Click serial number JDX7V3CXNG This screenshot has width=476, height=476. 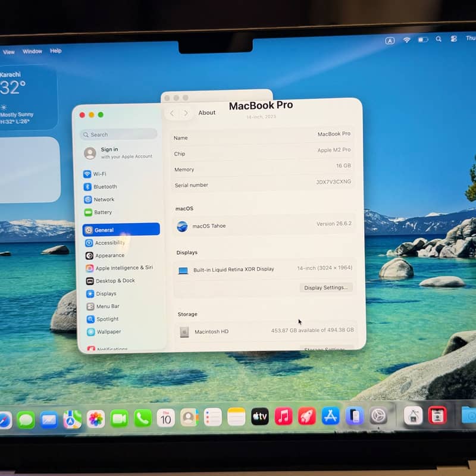[334, 181]
